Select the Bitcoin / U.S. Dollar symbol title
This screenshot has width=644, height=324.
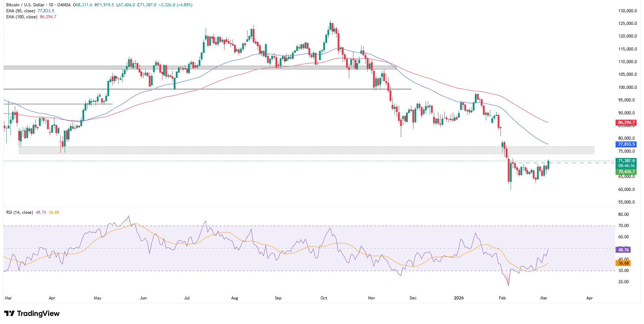(x=25, y=5)
